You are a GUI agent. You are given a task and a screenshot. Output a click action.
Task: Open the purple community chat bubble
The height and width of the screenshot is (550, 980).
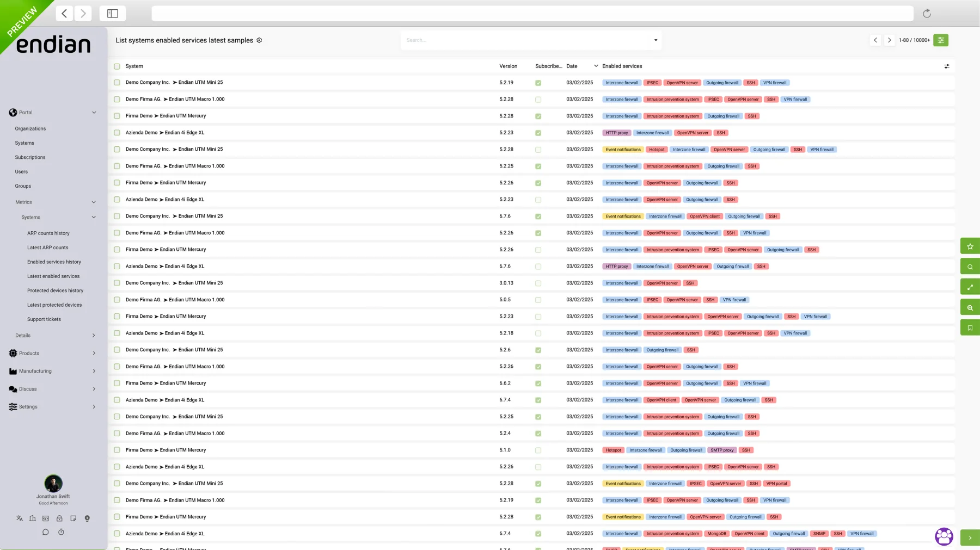click(x=944, y=536)
